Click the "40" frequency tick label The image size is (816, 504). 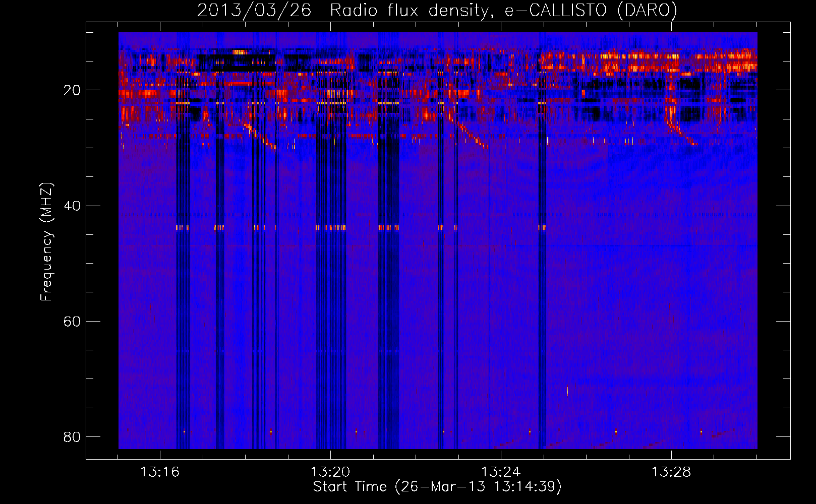click(72, 206)
